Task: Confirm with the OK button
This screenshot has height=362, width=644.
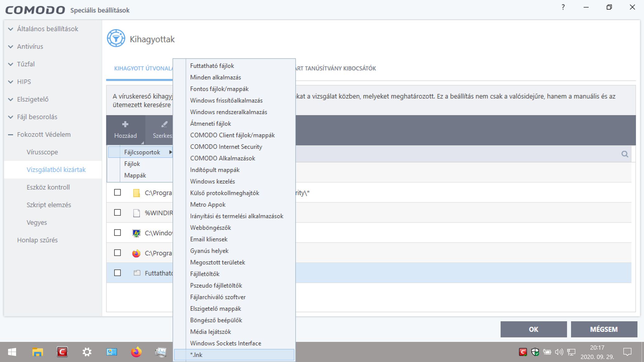Action: point(533,329)
